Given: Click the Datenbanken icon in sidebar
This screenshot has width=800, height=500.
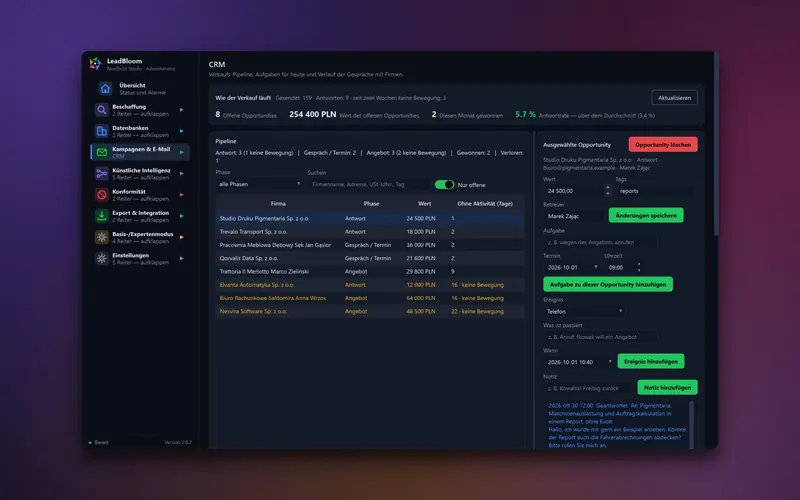Looking at the screenshot, I should (x=102, y=131).
